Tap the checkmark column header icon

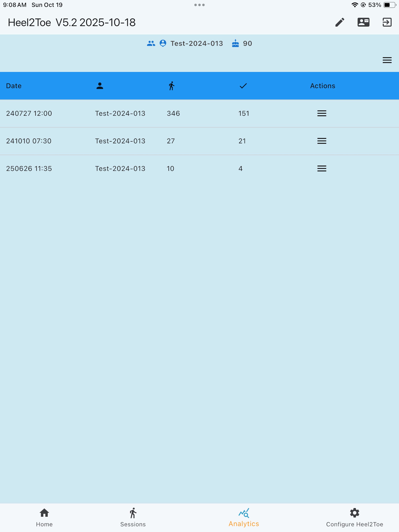pyautogui.click(x=243, y=86)
